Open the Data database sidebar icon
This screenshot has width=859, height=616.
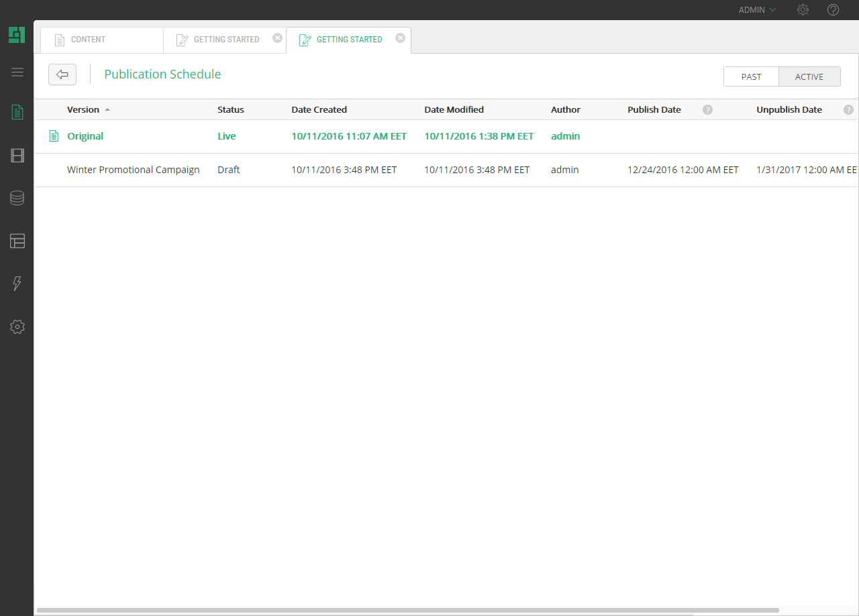tap(17, 198)
